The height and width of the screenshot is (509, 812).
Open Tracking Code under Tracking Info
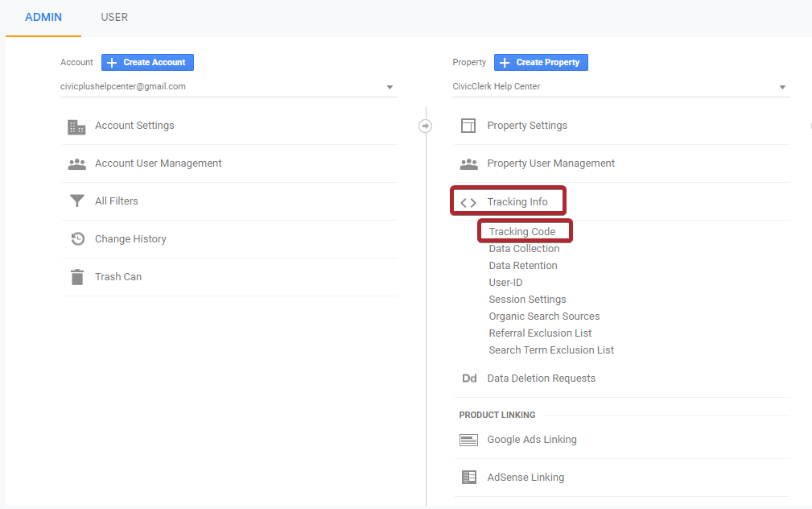tap(522, 232)
